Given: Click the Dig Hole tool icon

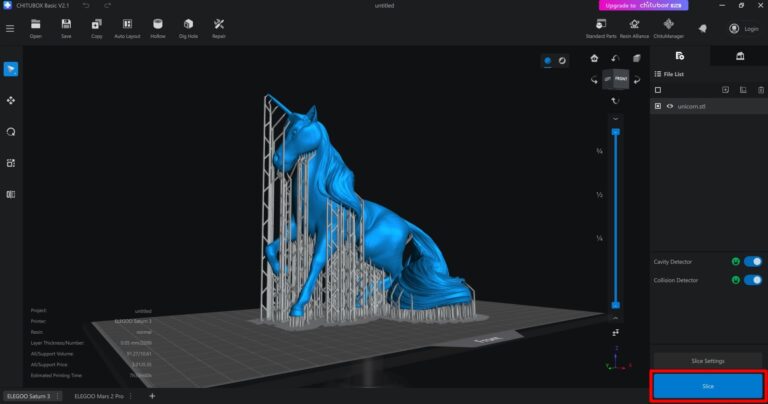Looking at the screenshot, I should coord(188,27).
